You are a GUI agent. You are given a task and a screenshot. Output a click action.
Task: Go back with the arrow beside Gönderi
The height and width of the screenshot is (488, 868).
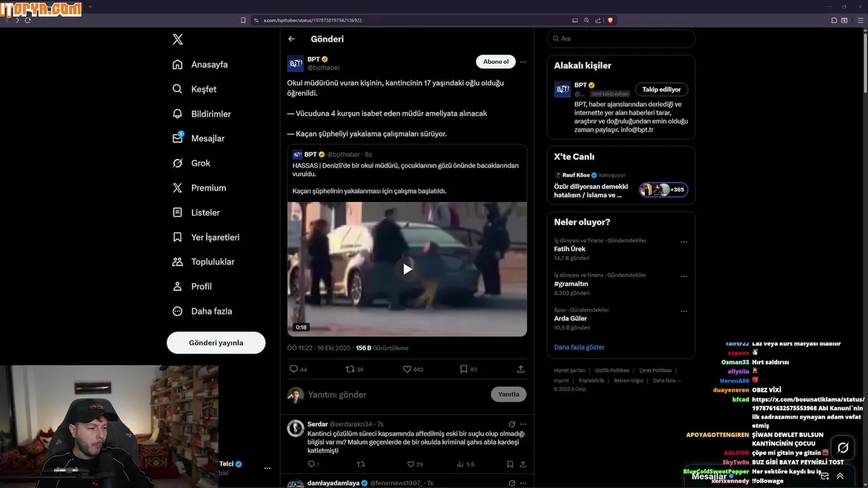tap(292, 39)
